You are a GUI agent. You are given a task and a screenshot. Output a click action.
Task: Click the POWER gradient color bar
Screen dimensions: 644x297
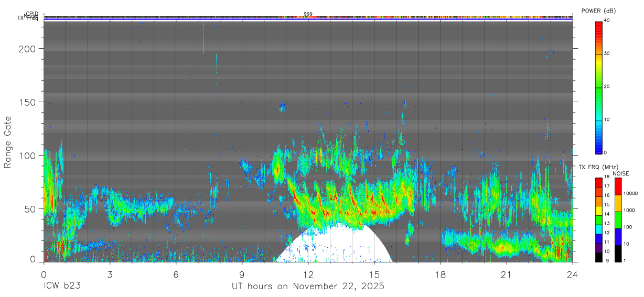click(598, 87)
